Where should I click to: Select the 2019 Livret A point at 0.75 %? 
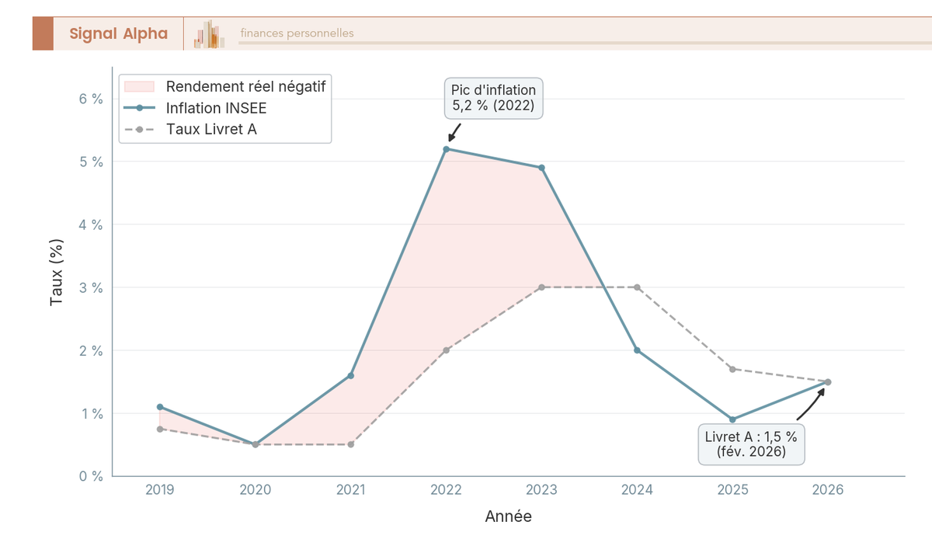click(160, 429)
